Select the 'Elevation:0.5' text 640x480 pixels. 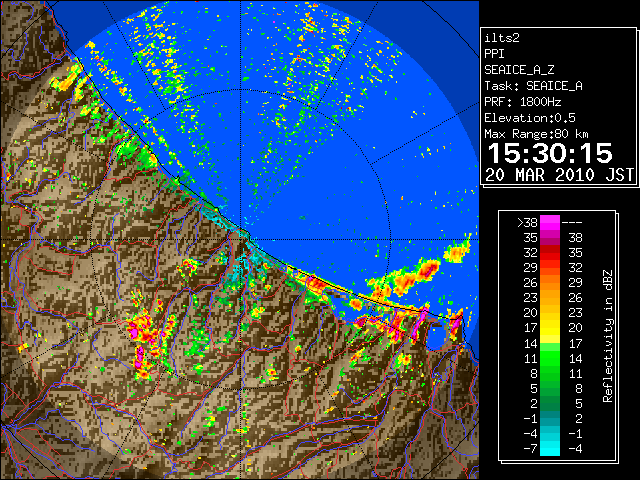[530, 118]
